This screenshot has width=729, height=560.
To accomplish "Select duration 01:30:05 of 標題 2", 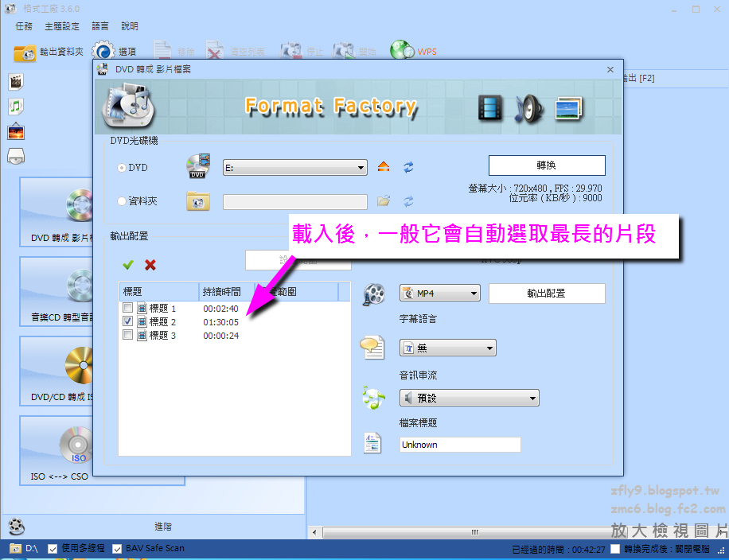I will tap(220, 322).
